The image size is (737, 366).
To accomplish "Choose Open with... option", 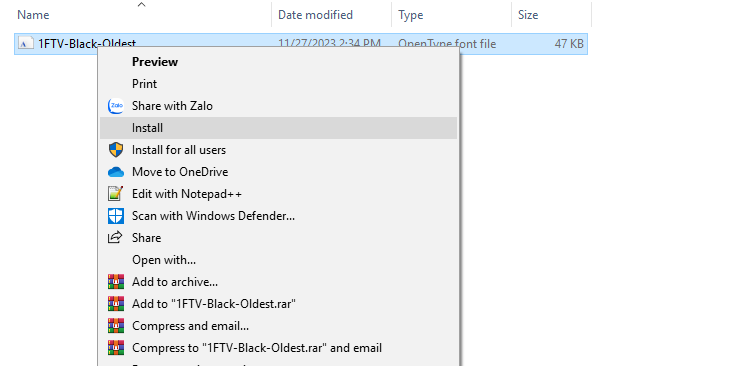I will point(278,260).
